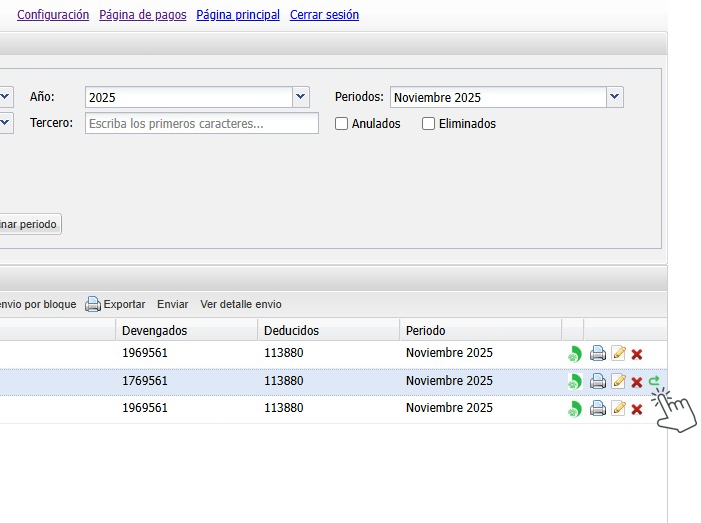Expand the Periodos dropdown arrow
701x523 pixels.
pos(615,97)
